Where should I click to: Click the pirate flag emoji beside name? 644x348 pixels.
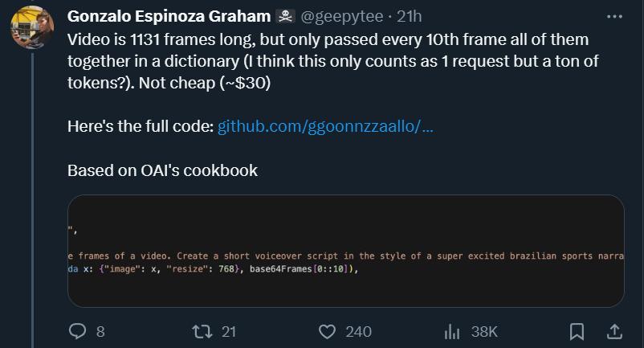pyautogui.click(x=285, y=16)
